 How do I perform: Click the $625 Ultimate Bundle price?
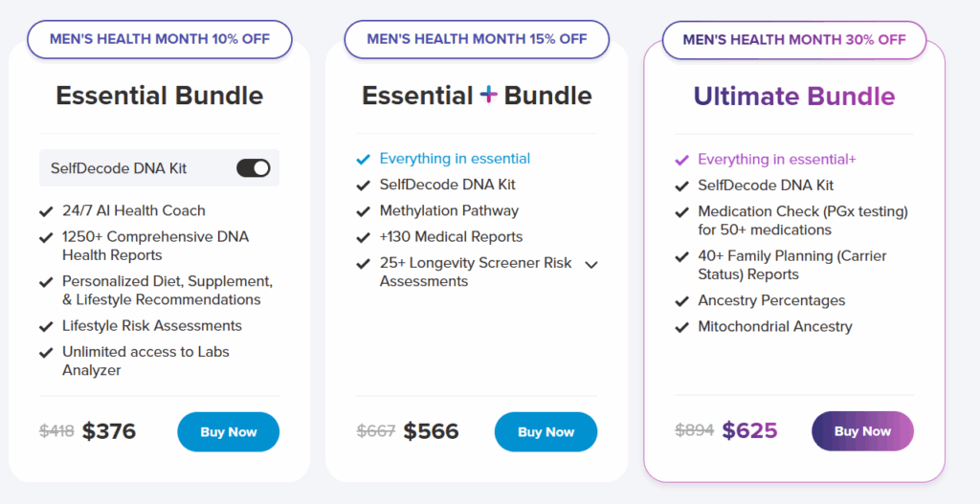click(x=749, y=431)
